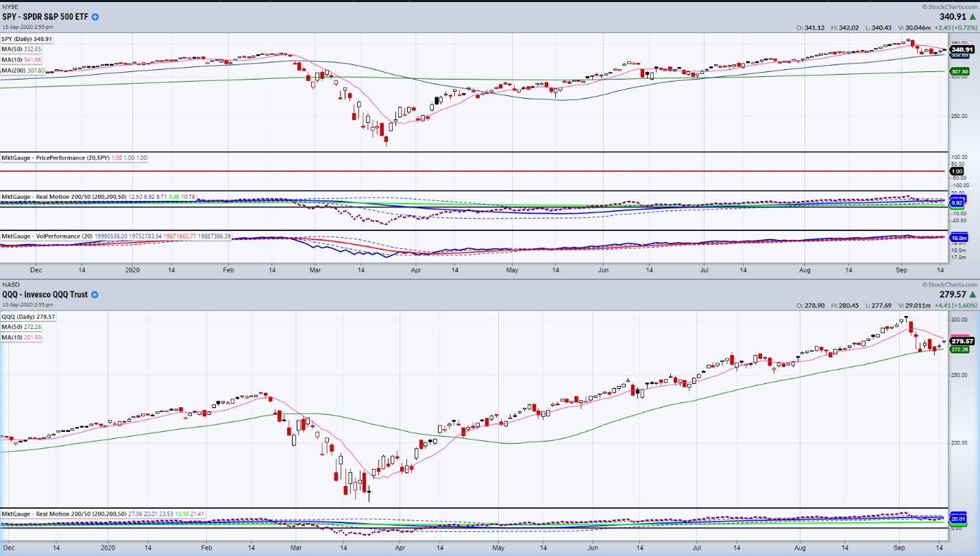
Task: Click the QQQ - Invesco QQQ Trust title
Action: [x=45, y=295]
